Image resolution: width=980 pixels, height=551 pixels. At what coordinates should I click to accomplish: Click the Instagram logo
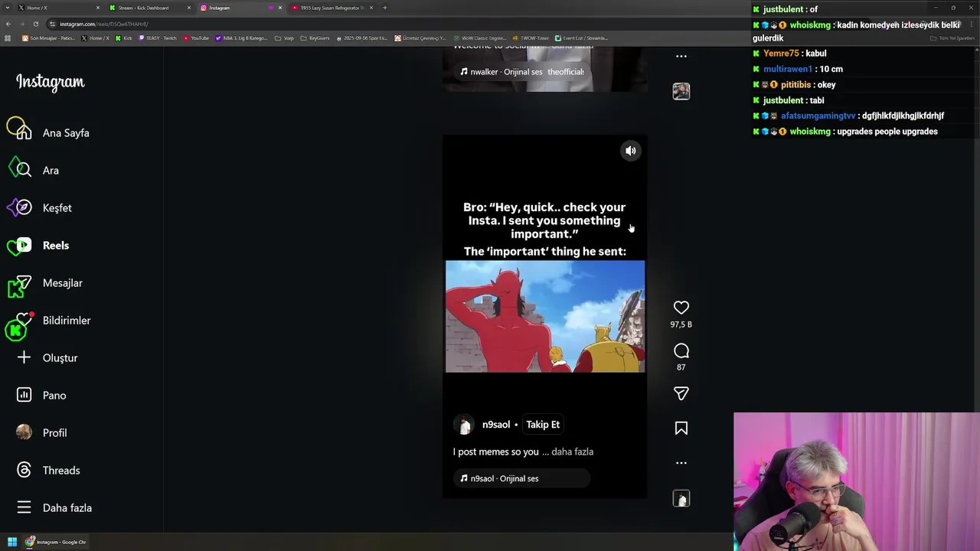click(x=51, y=83)
